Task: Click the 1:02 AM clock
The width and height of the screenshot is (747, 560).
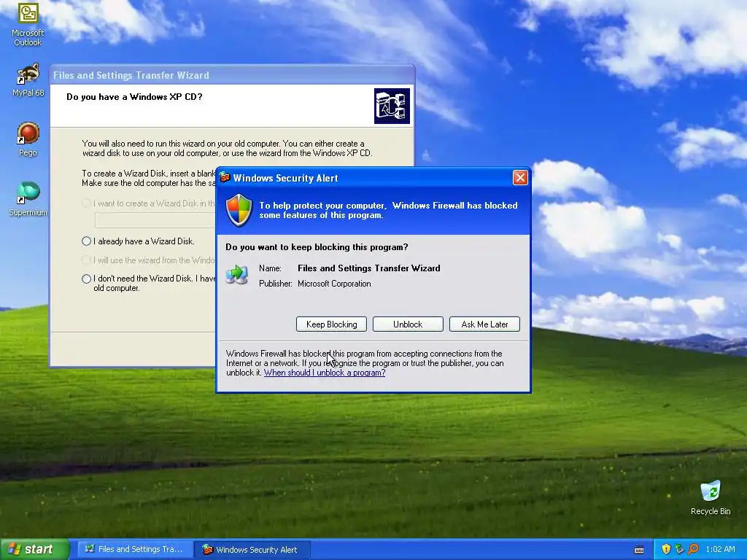Action: pos(720,549)
